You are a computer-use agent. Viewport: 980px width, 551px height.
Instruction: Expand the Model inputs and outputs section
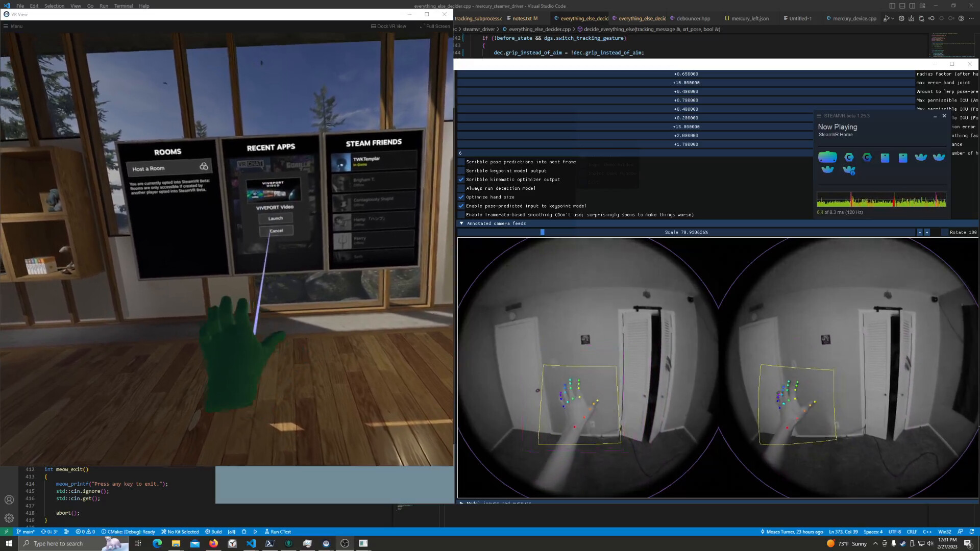461,503
